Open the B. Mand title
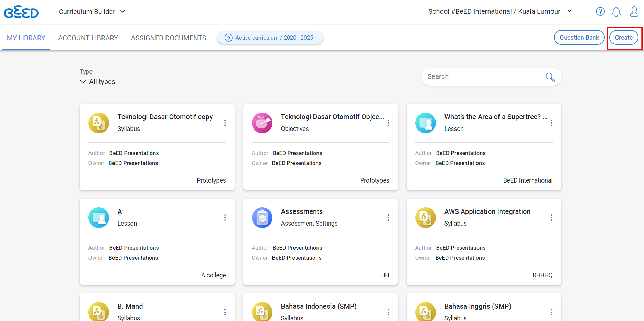Screen dimensions: 644x321 [x=130, y=306]
